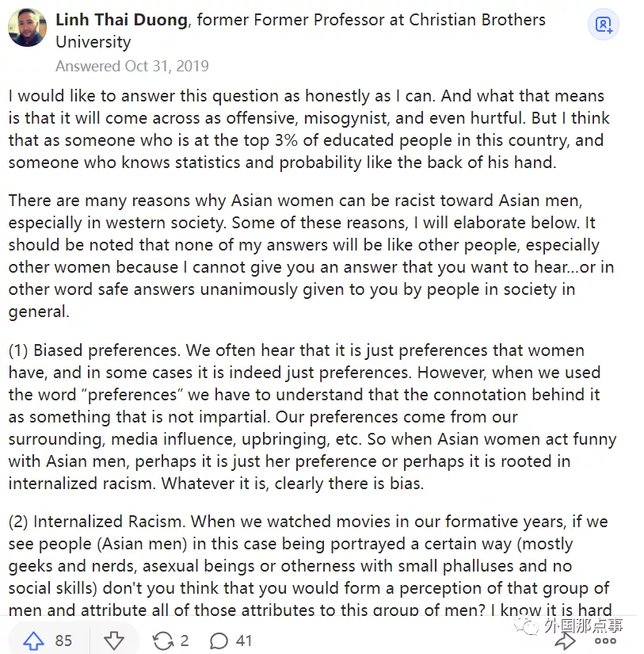644x654 pixels.
Task: Open Linh Thai Duong's profile picture
Action: (x=27, y=28)
